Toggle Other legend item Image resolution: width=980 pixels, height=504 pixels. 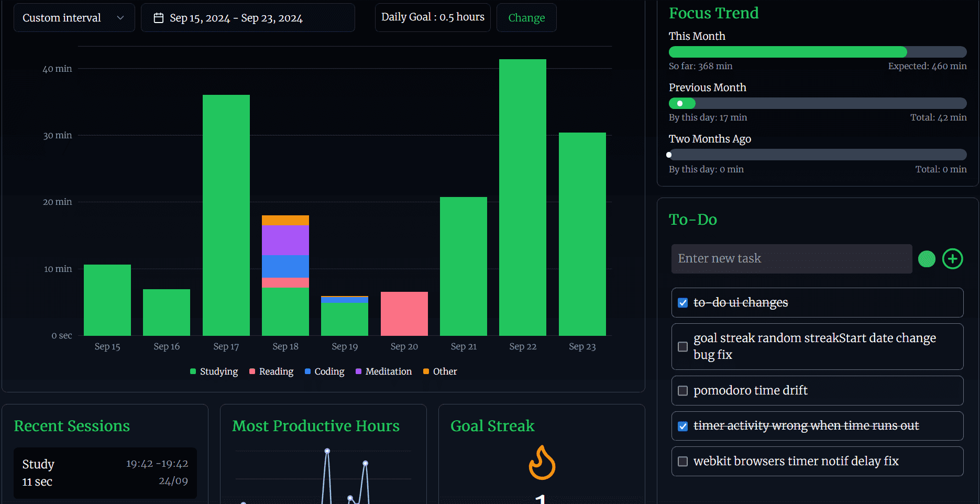tap(440, 371)
